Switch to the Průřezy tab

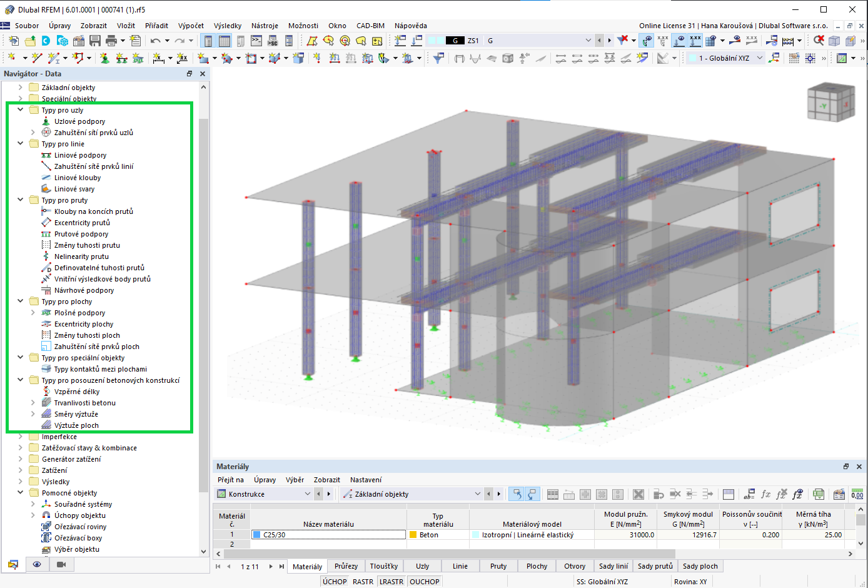pos(346,566)
